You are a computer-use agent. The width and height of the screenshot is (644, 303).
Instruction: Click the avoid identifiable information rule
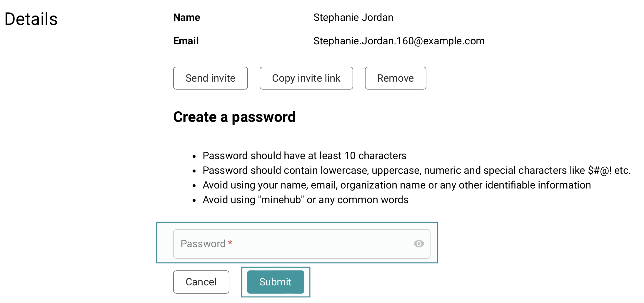coord(396,185)
